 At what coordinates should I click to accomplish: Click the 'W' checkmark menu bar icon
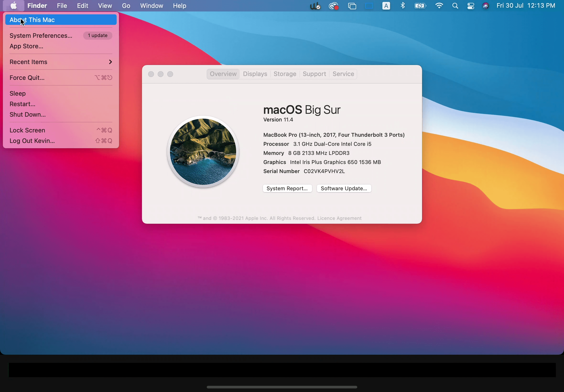[315, 6]
